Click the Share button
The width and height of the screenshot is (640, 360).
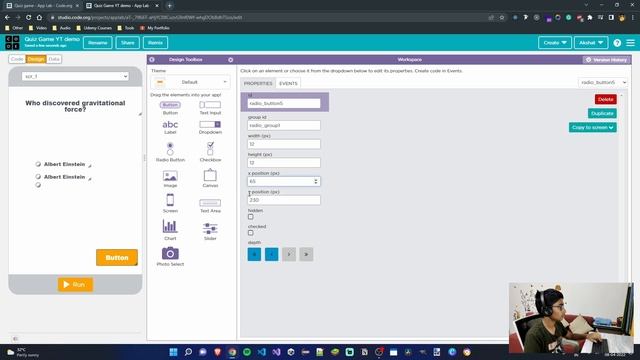[x=127, y=43]
